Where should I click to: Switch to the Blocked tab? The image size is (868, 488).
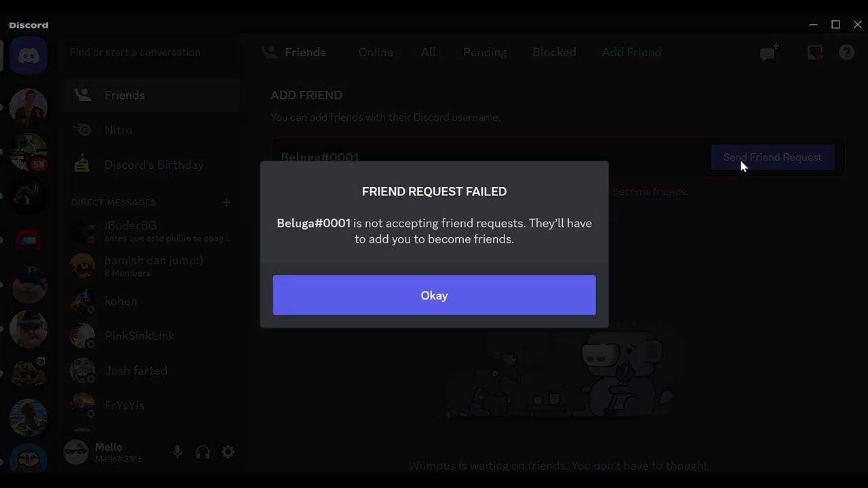click(554, 52)
